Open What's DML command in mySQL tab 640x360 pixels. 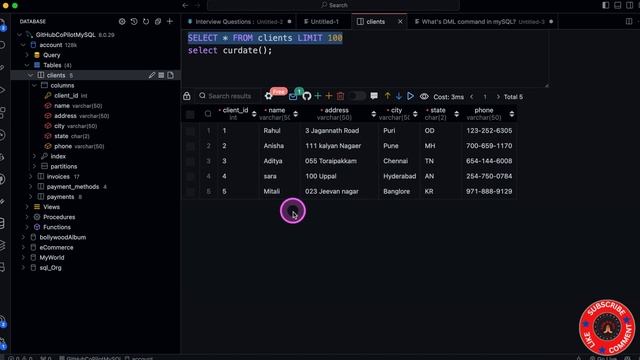pos(468,22)
